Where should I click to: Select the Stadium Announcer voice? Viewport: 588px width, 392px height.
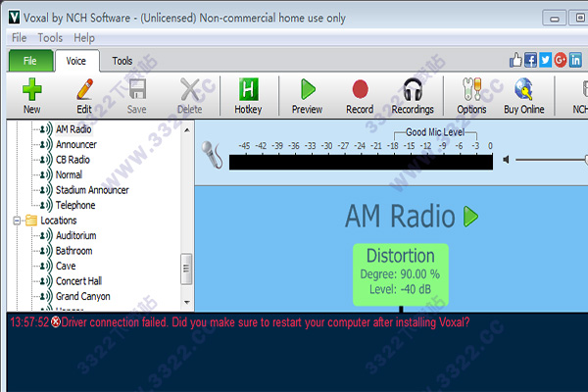tap(92, 190)
